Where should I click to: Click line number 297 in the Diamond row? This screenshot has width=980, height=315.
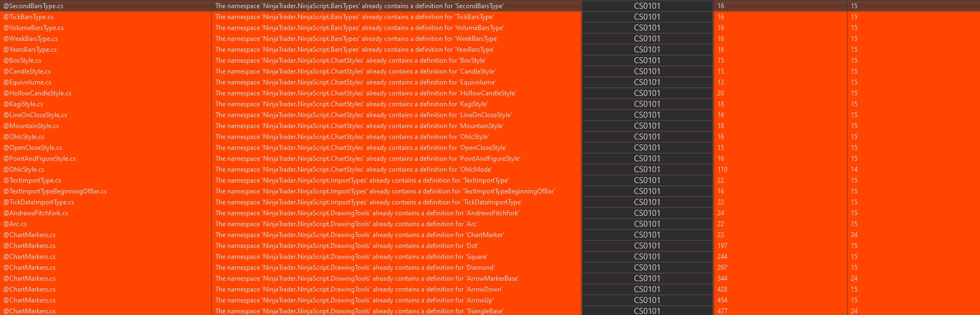pyautogui.click(x=722, y=268)
